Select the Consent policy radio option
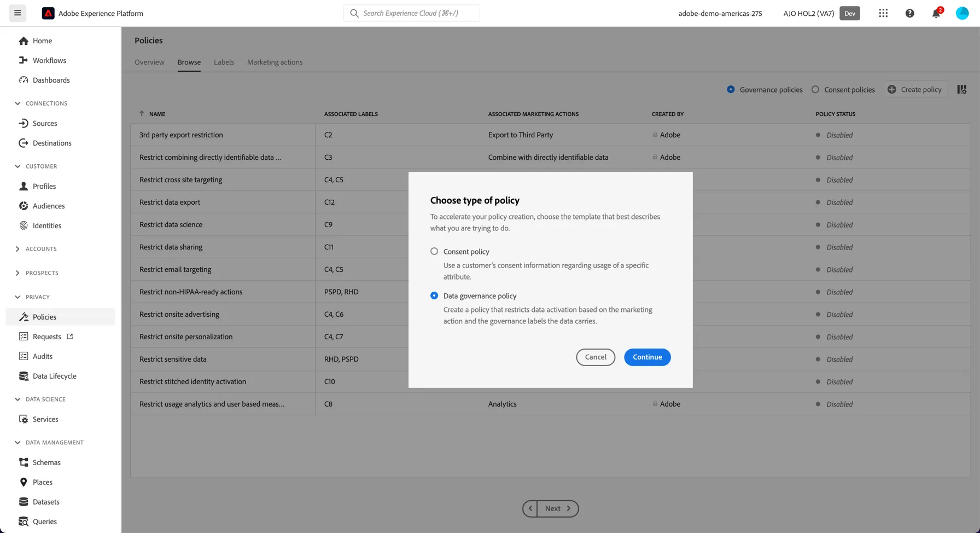Screen dimensions: 980x533 click(434, 252)
